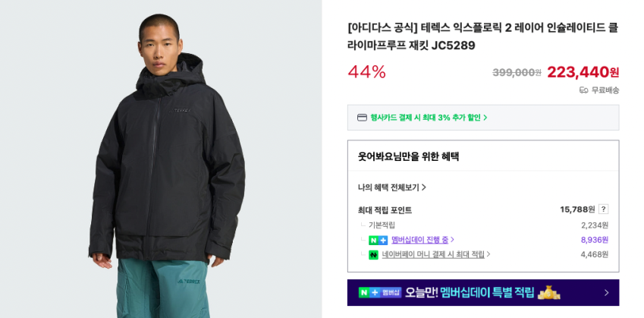Click the question mark help icon
Image resolution: width=644 pixels, height=318 pixels.
(x=603, y=209)
